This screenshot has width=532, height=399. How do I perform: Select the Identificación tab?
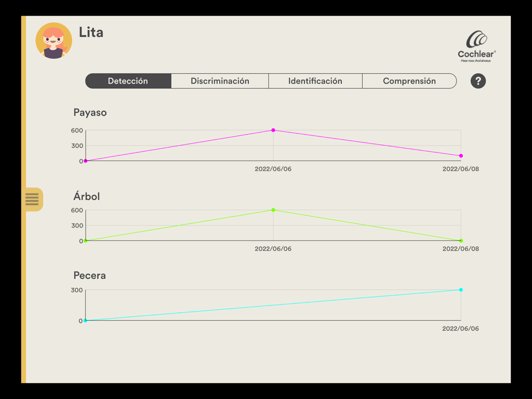pyautogui.click(x=315, y=81)
